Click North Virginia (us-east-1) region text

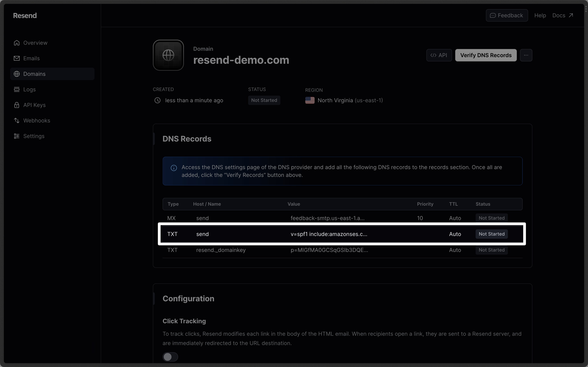click(350, 100)
